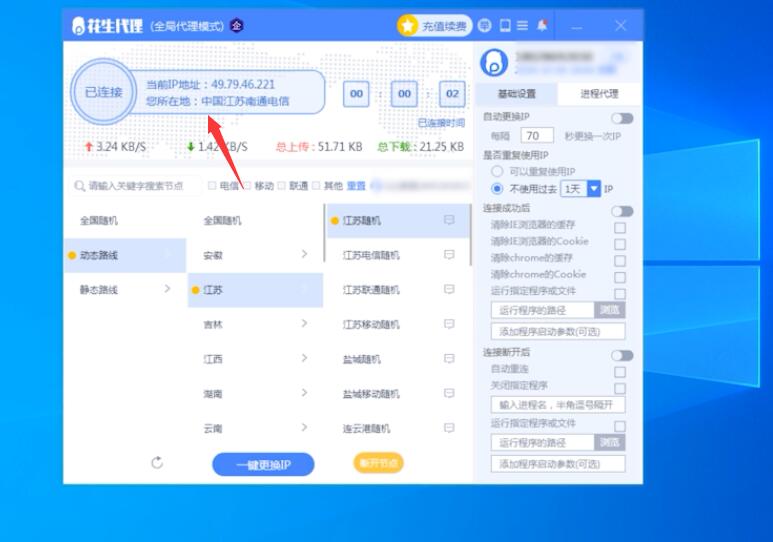Screen dimensions: 773x542
Task: Click the 重置 reset link
Action: pyautogui.click(x=356, y=186)
